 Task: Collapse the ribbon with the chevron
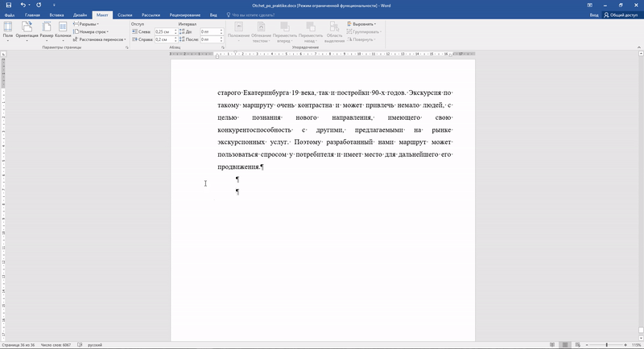(x=639, y=47)
